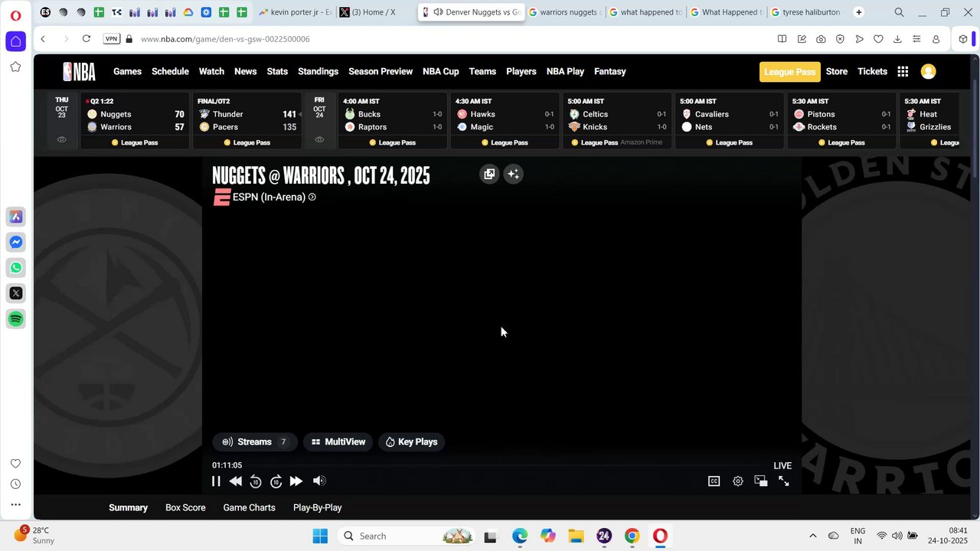The width and height of the screenshot is (980, 551).
Task: Go to the NBA Cup page
Action: (441, 71)
